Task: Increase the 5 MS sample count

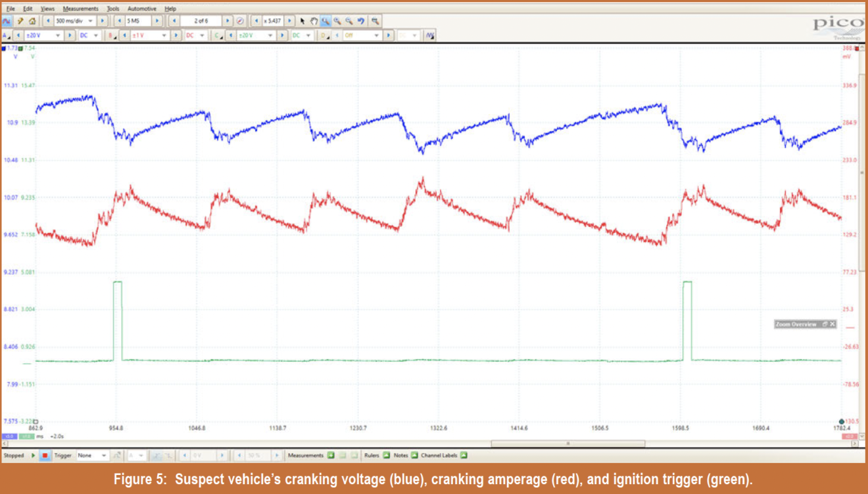Action: pyautogui.click(x=157, y=21)
